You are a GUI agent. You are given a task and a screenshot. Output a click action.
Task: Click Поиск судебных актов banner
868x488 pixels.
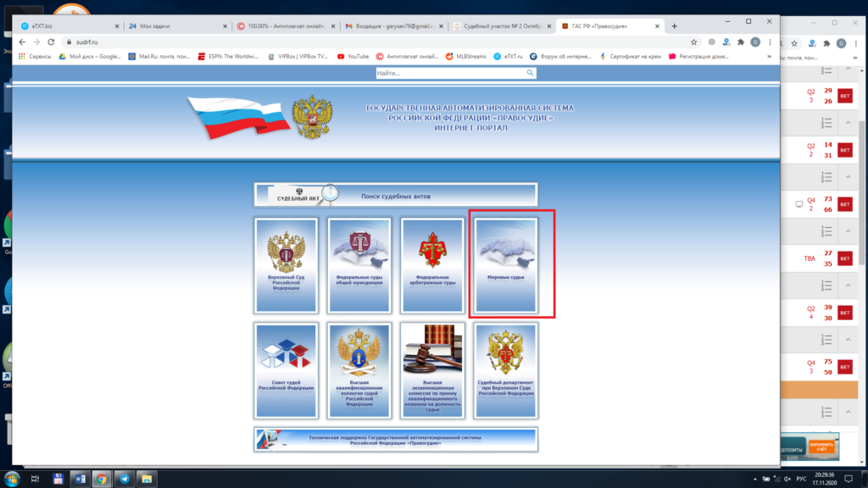coord(396,196)
